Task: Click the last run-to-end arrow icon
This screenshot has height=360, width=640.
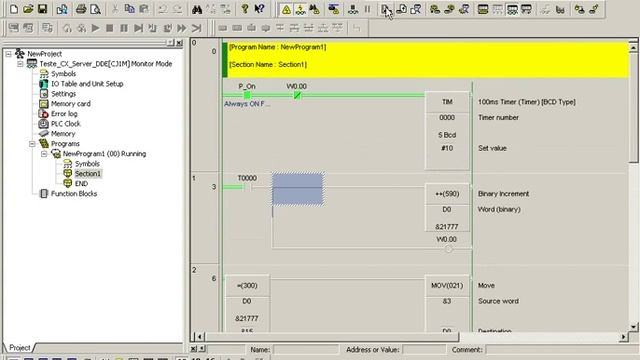Action: [196, 28]
